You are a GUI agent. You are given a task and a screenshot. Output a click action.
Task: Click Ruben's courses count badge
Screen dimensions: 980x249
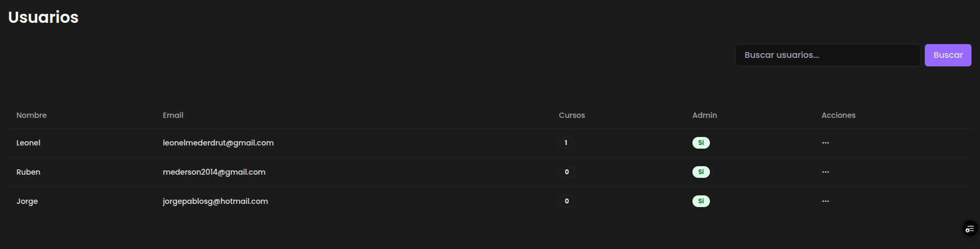click(567, 172)
